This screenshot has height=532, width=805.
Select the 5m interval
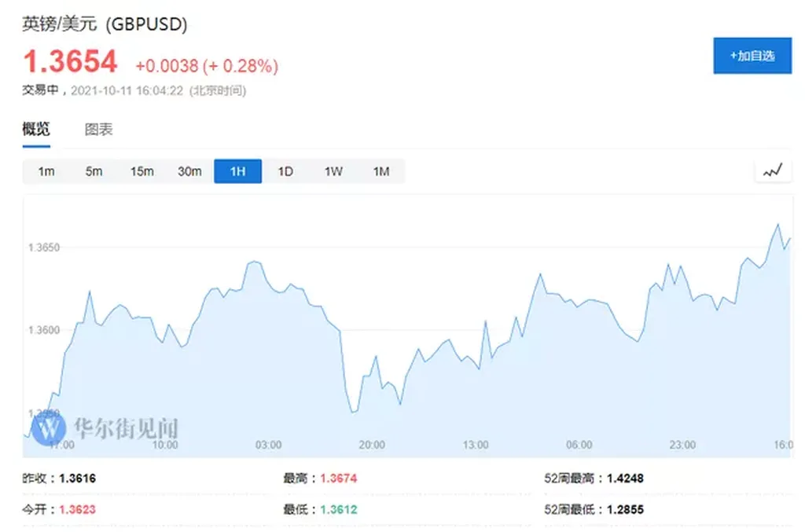coord(94,171)
